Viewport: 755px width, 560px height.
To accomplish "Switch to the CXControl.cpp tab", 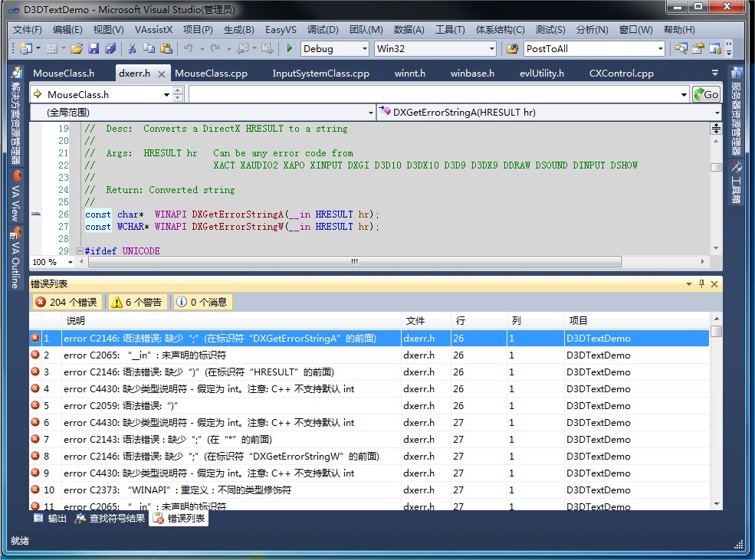I will click(621, 73).
